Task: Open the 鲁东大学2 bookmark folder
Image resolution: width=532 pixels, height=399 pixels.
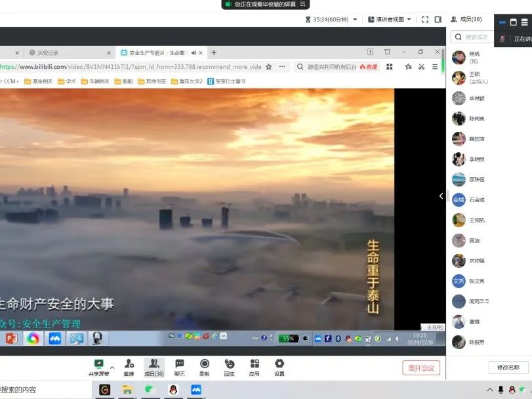Action: point(187,81)
